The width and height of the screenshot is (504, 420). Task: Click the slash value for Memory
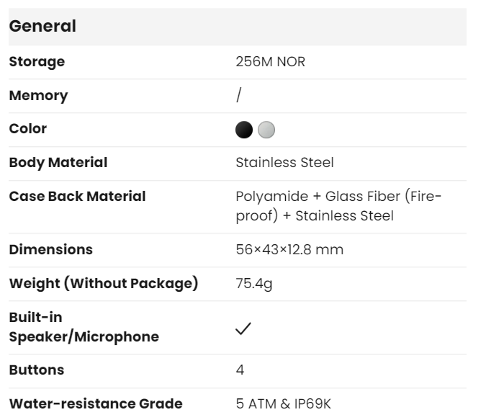point(238,95)
